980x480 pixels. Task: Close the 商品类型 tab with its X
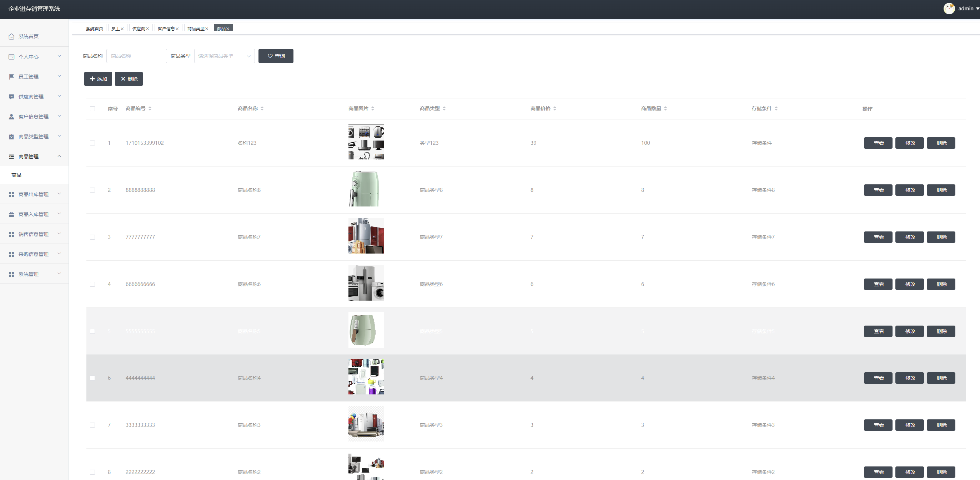click(207, 29)
